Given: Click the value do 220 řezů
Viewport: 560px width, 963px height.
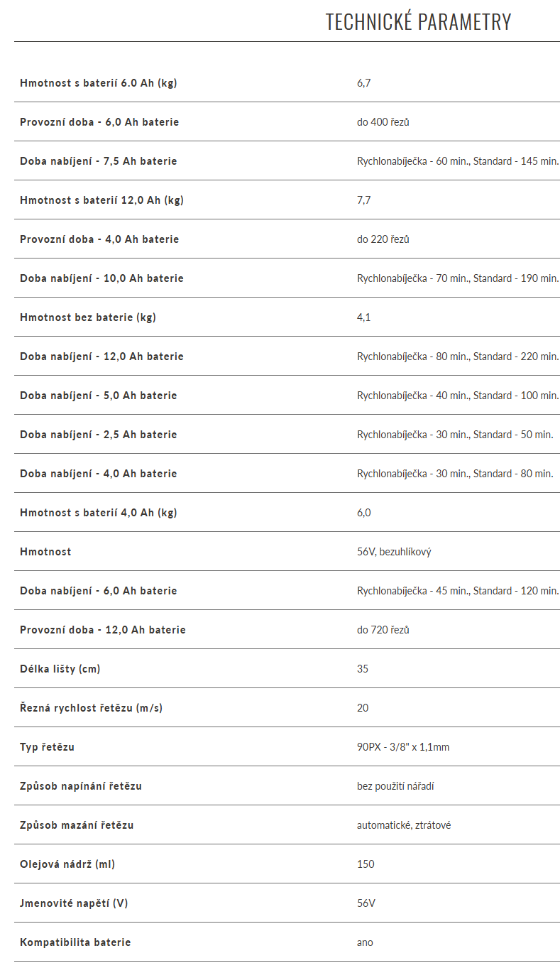Looking at the screenshot, I should [x=383, y=239].
